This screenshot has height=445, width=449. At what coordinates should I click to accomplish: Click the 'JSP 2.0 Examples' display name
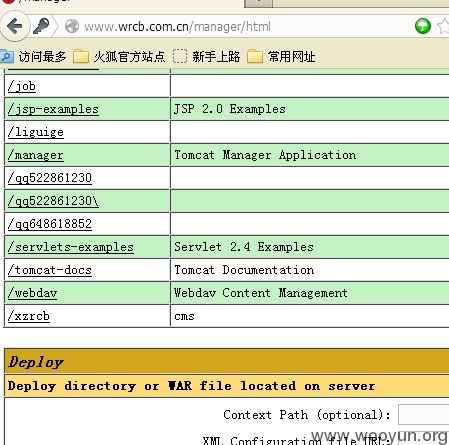[230, 109]
